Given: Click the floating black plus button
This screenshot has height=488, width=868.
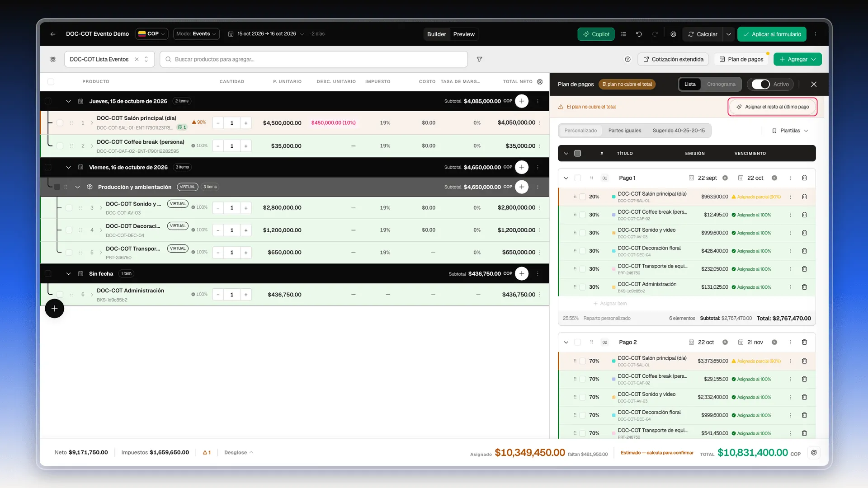Looking at the screenshot, I should pos(54,309).
